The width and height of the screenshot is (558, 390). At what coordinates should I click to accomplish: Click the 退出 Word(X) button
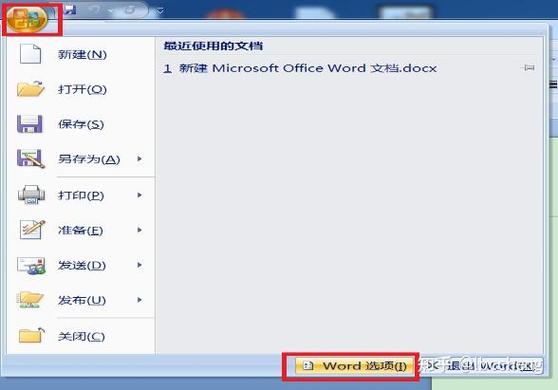coord(481,366)
